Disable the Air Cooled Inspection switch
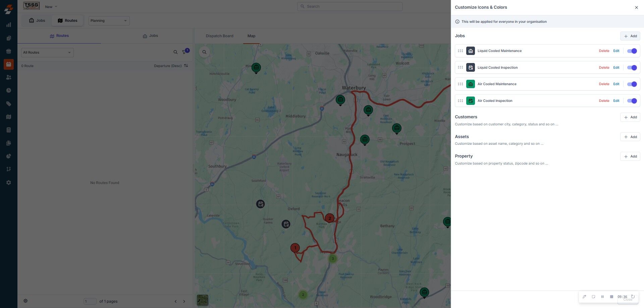 (632, 101)
